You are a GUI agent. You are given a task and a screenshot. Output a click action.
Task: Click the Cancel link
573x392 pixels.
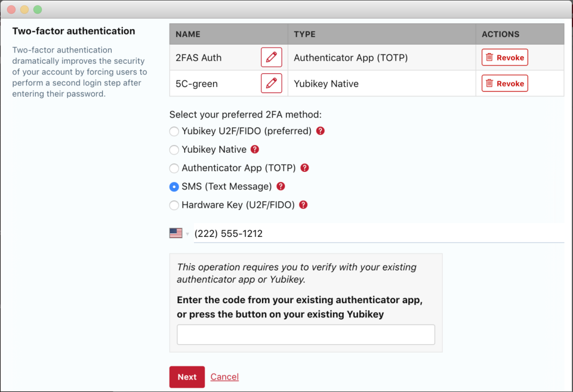point(224,376)
